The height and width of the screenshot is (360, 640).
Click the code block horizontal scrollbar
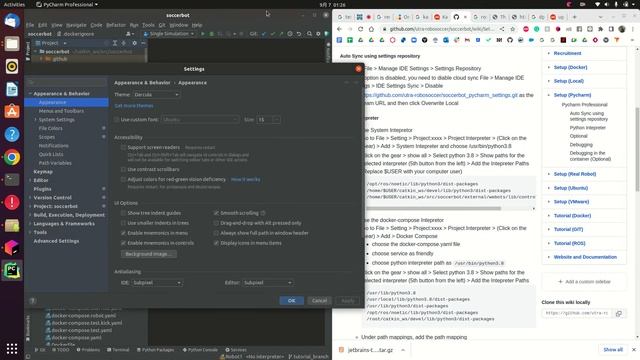pyautogui.click(x=433, y=209)
